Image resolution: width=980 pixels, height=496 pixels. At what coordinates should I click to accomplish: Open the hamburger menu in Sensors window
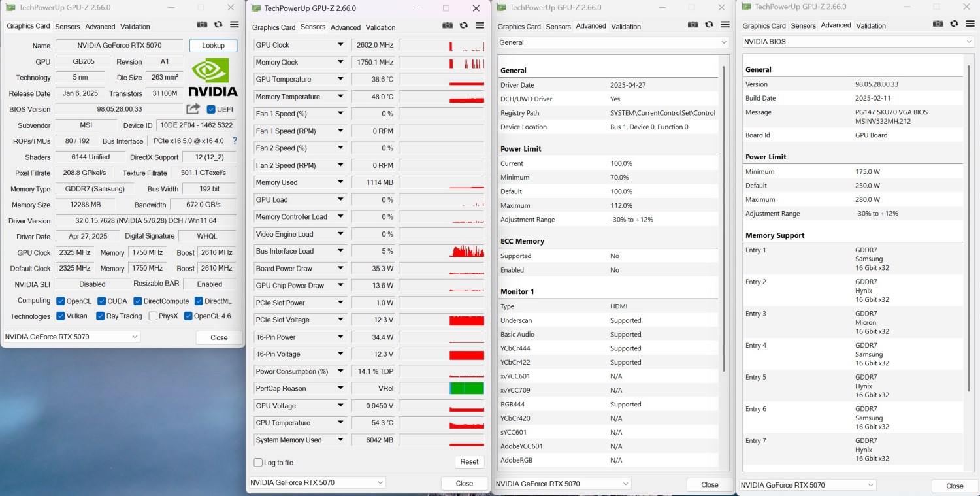tap(480, 25)
